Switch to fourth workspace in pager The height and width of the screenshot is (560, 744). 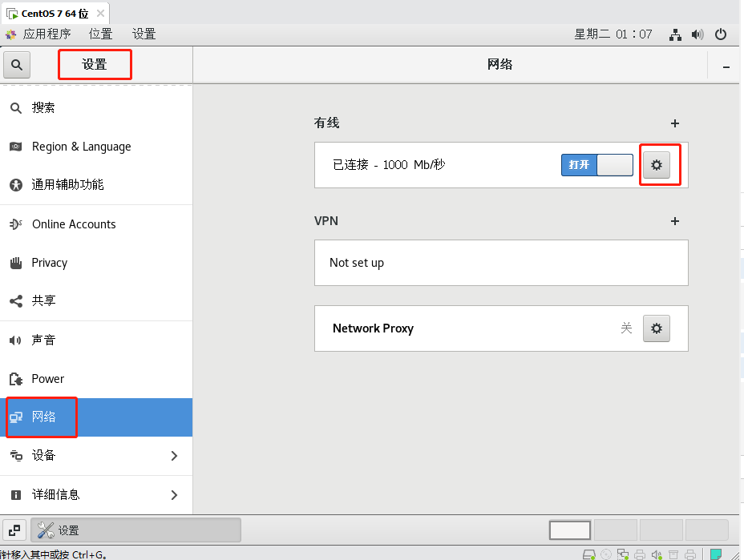coord(707,530)
